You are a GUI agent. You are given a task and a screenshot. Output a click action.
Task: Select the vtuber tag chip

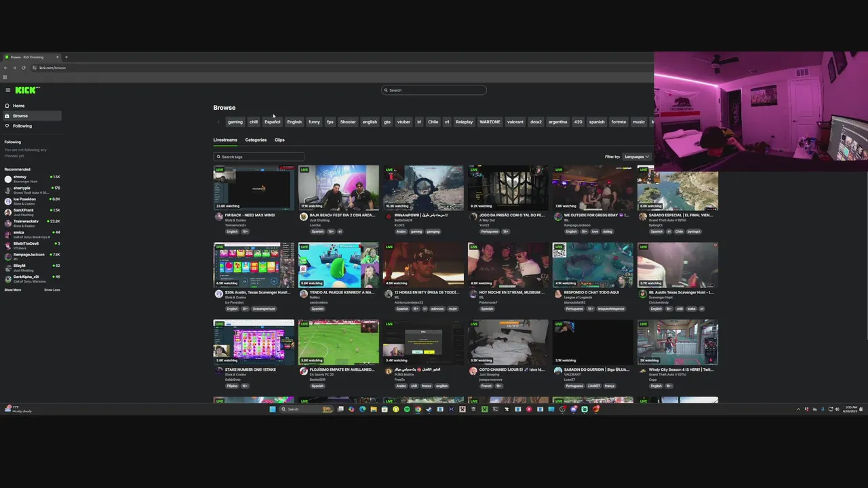403,122
